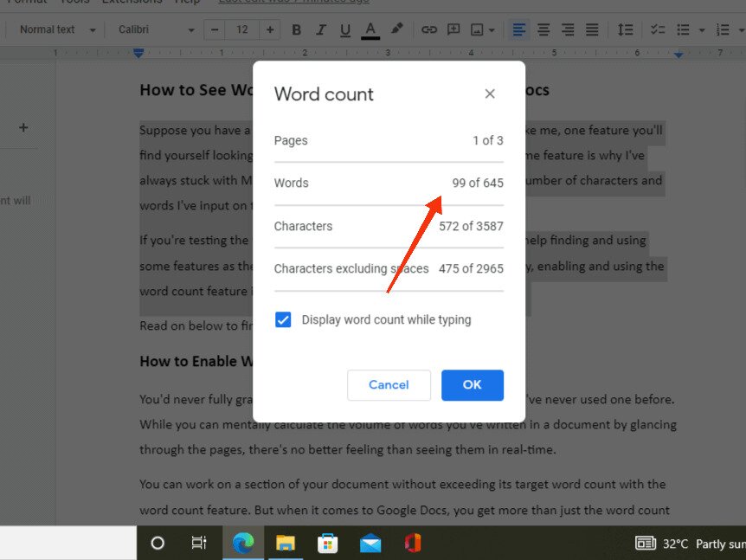Screen dimensions: 746x560
Task: Open the Calibri font dropdown
Action: 156,30
